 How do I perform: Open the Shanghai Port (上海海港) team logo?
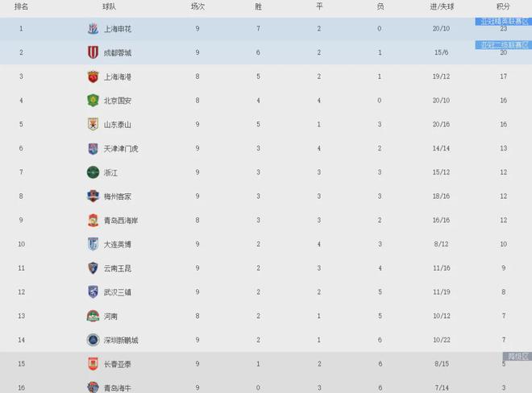(x=93, y=77)
